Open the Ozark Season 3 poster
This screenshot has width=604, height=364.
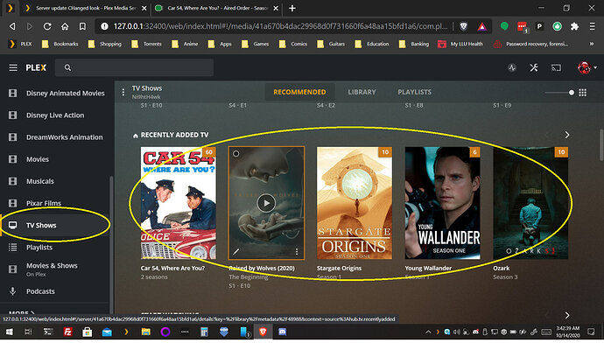[x=530, y=203]
